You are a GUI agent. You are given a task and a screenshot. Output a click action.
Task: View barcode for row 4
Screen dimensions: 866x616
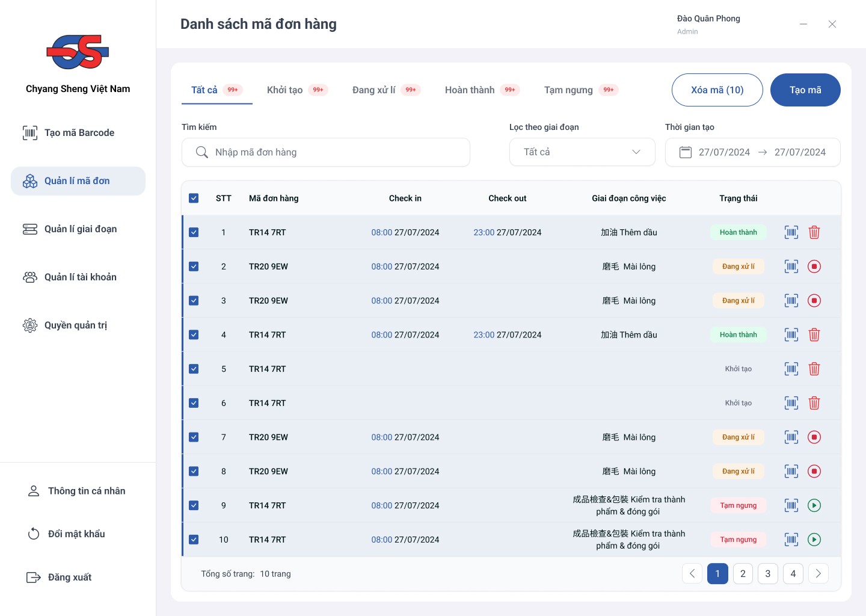(x=791, y=334)
